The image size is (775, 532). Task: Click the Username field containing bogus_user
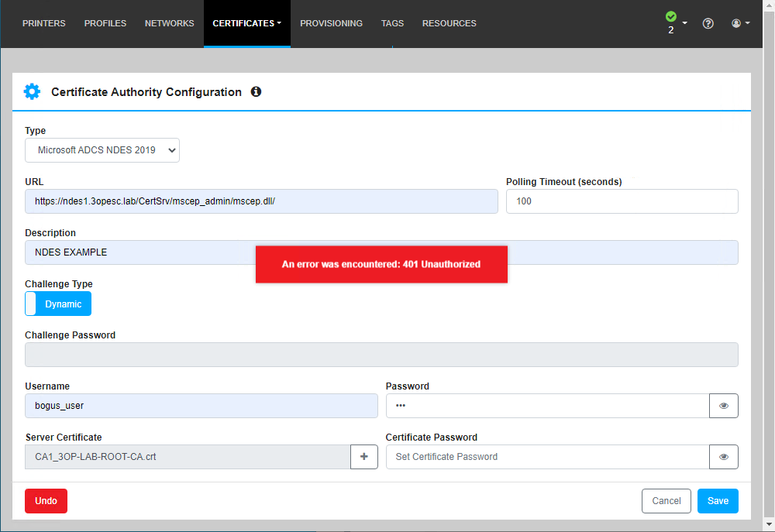click(201, 405)
